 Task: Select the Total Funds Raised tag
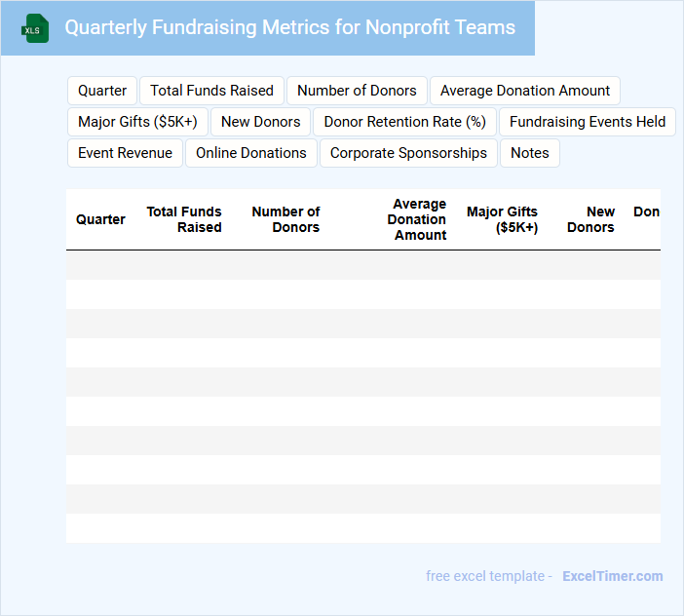[x=211, y=91]
